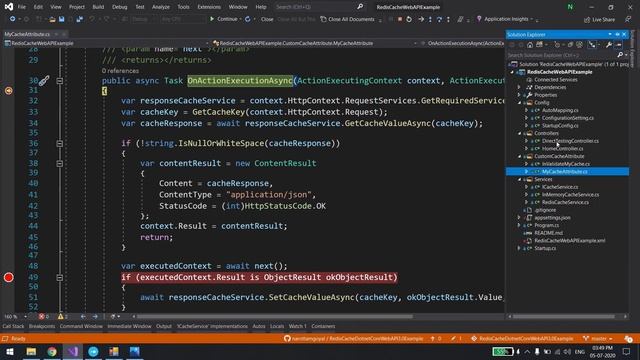Screen dimensions: 640x360
Task: Open file using toolbar folder icon
Action: pyautogui.click(x=52, y=19)
